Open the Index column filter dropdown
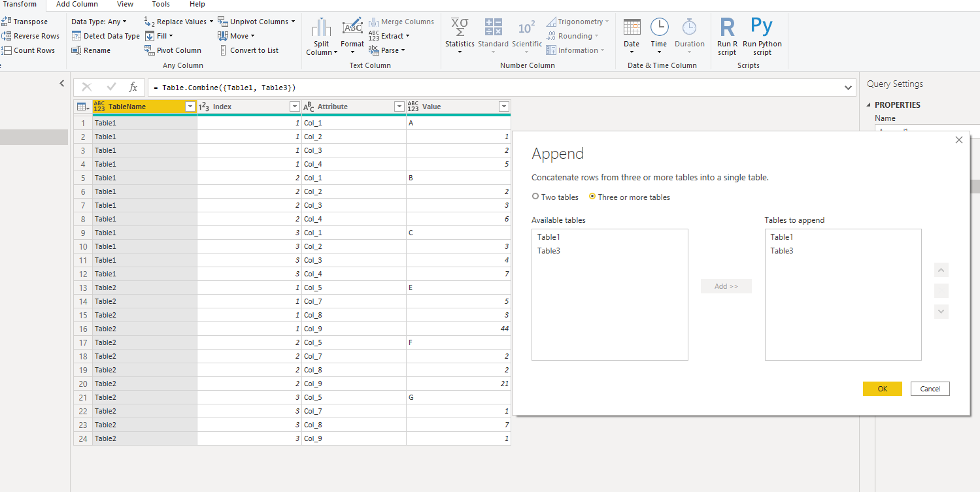The width and height of the screenshot is (980, 492). tap(295, 107)
